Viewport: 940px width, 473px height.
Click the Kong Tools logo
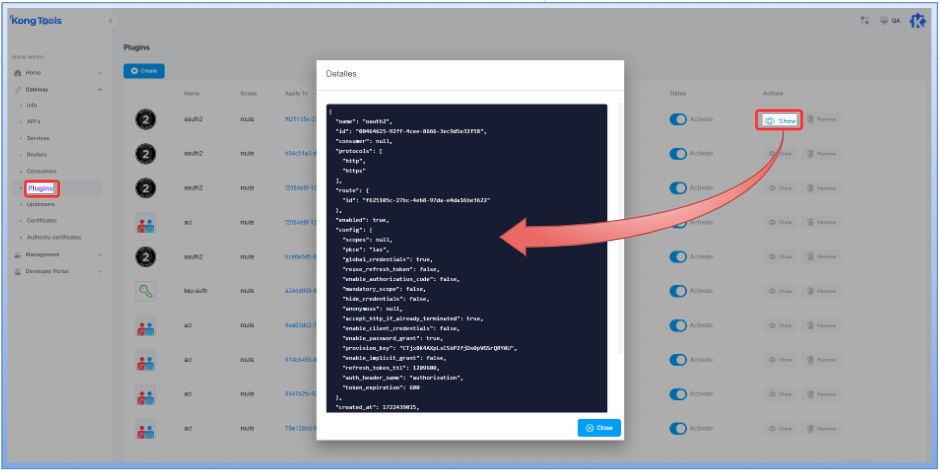click(35, 21)
